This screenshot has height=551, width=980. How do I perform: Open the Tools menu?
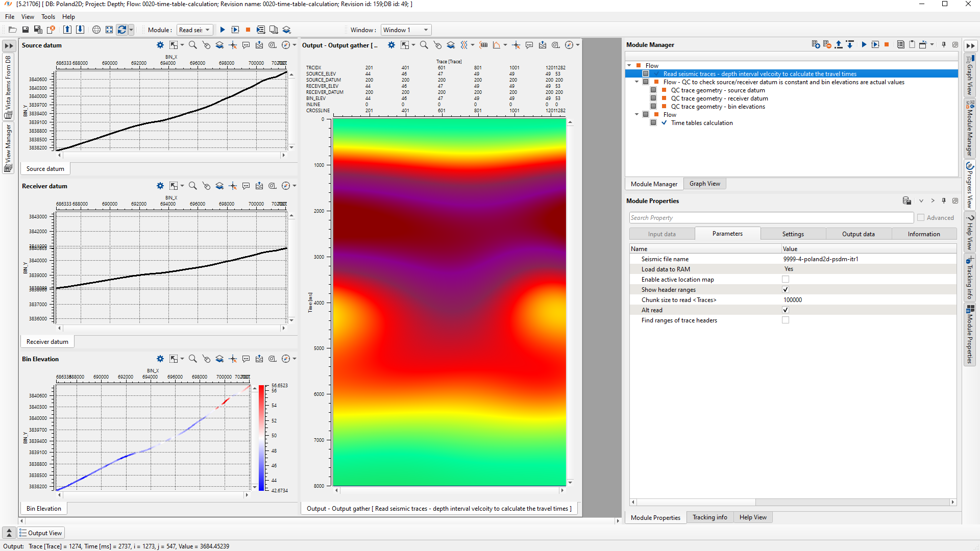(x=48, y=17)
